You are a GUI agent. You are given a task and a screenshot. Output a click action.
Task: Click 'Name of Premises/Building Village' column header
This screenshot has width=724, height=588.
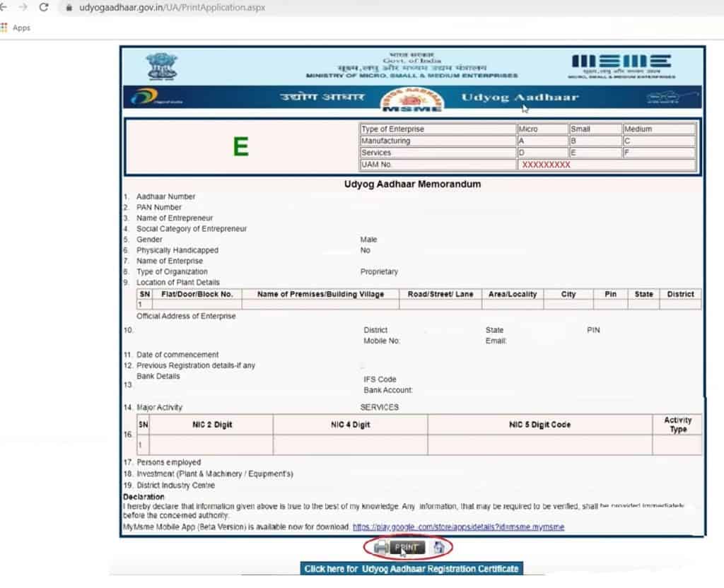pyautogui.click(x=320, y=295)
